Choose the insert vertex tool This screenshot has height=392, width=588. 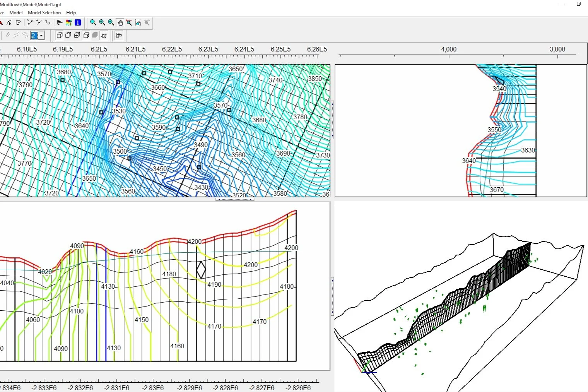click(x=39, y=23)
